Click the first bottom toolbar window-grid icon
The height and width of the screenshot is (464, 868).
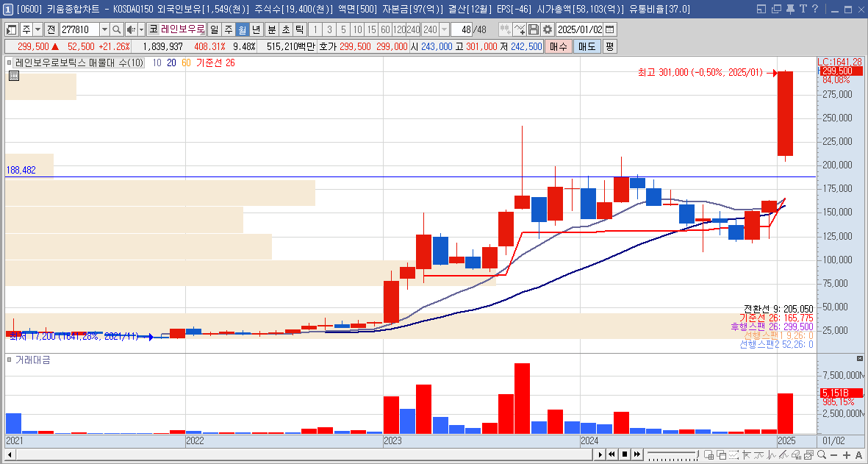pyautogui.click(x=709, y=454)
